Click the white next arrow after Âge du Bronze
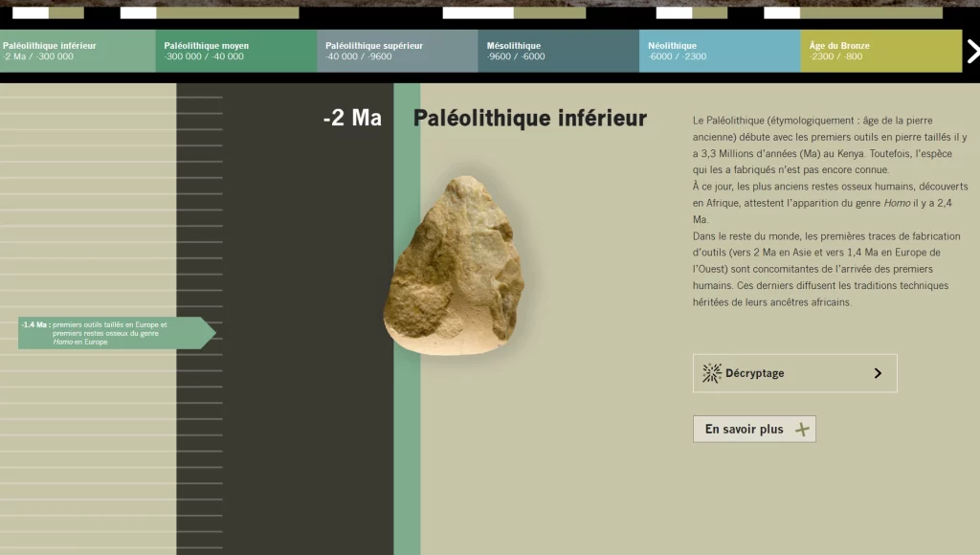The image size is (980, 555). (x=972, y=51)
